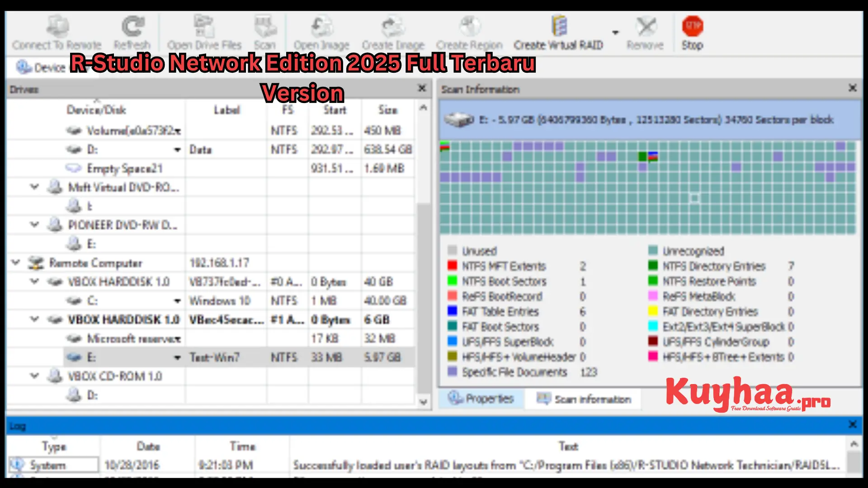Click the Create Image icon
The image size is (868, 488).
click(393, 26)
